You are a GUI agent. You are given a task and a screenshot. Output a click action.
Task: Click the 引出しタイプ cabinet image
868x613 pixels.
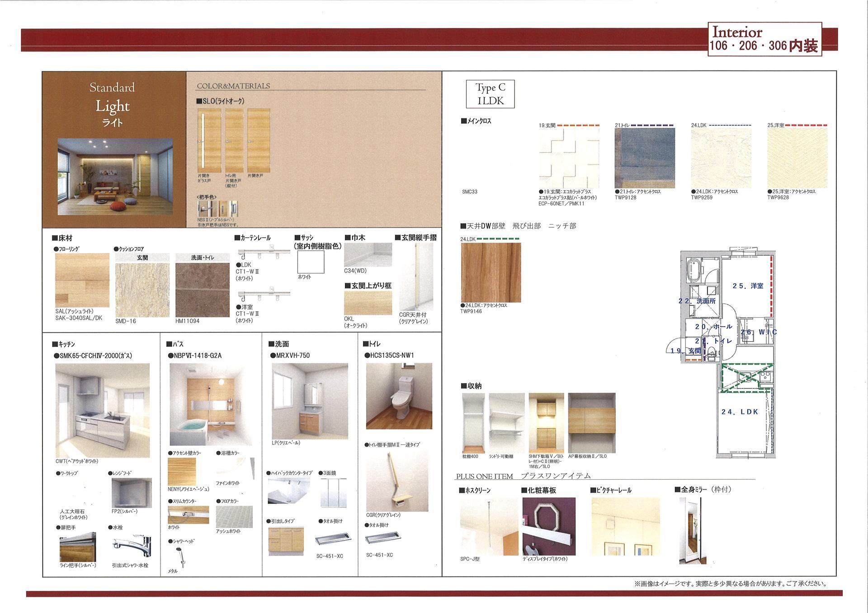click(x=286, y=541)
